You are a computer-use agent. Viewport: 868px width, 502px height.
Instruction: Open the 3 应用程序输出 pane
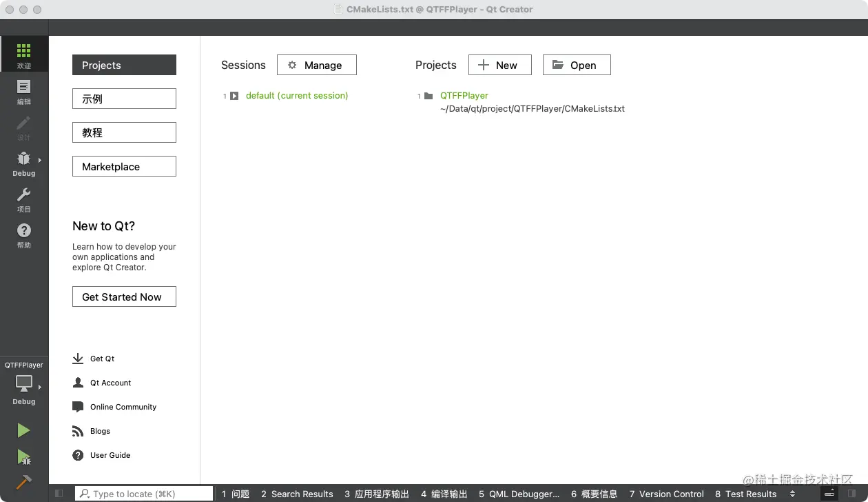tap(377, 494)
